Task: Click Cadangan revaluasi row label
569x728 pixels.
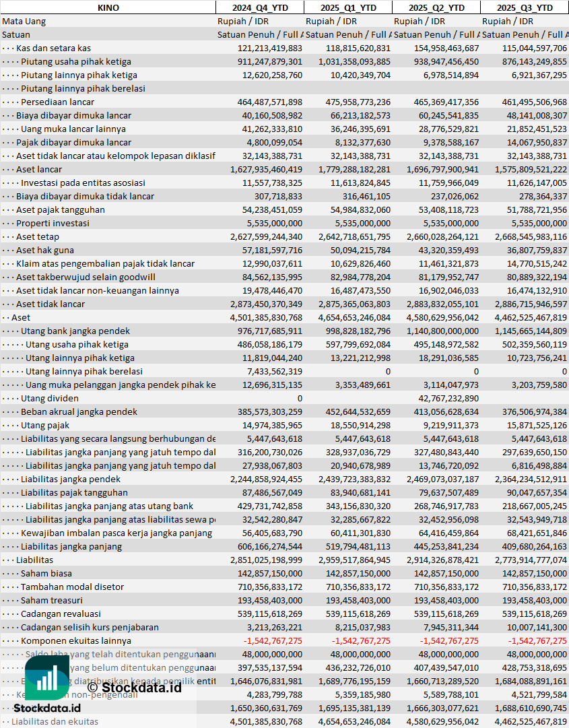Action: [x=61, y=614]
